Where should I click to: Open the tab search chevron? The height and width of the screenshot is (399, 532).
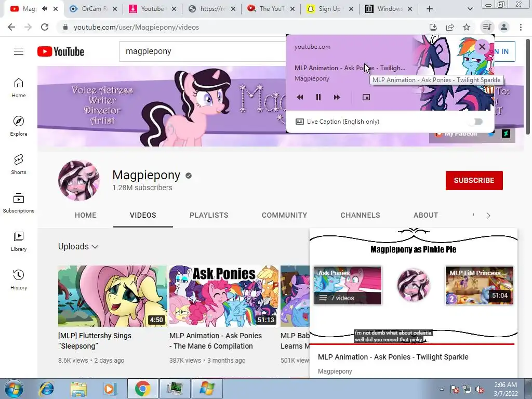pyautogui.click(x=470, y=9)
